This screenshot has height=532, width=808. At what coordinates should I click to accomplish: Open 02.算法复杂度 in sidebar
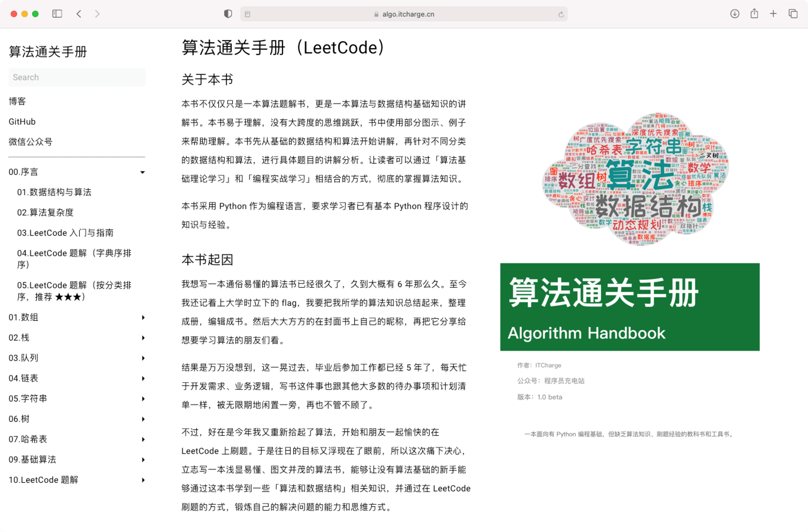click(45, 212)
